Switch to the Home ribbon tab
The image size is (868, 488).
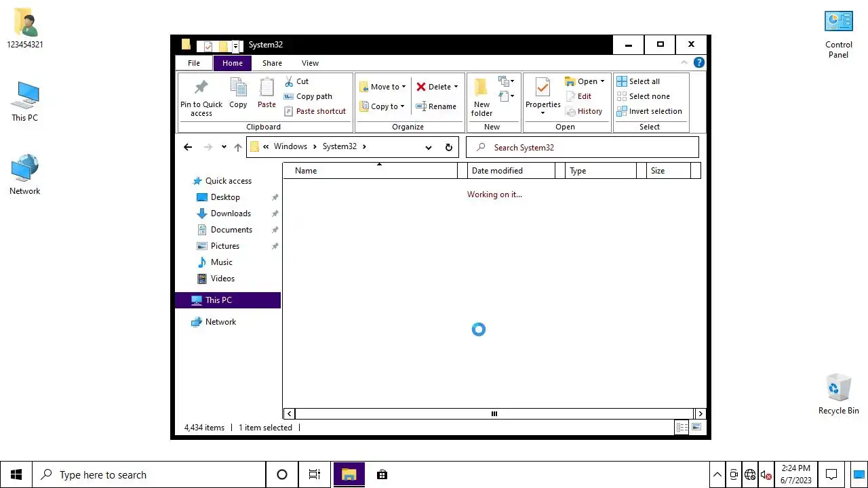(233, 63)
